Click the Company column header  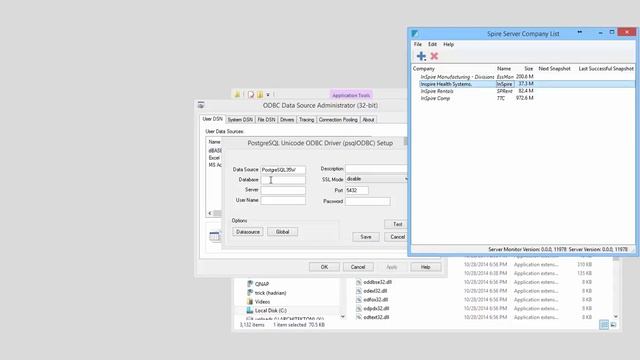click(424, 69)
